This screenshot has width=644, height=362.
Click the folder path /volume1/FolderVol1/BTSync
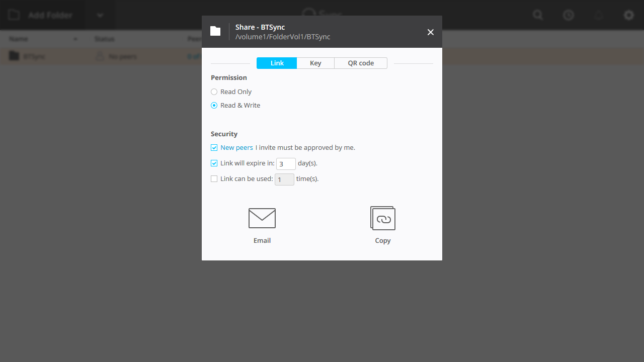(x=283, y=37)
